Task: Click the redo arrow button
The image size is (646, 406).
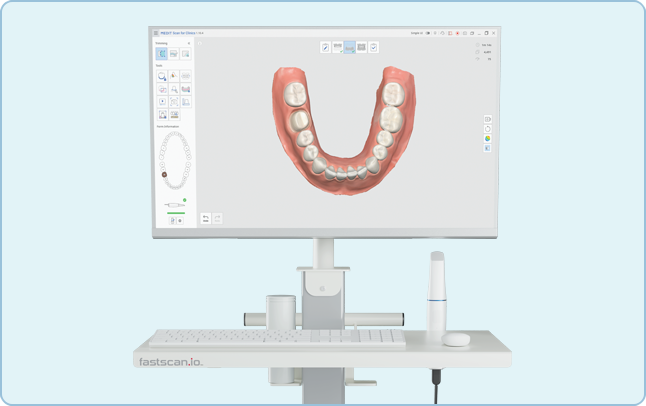Action: tap(218, 217)
